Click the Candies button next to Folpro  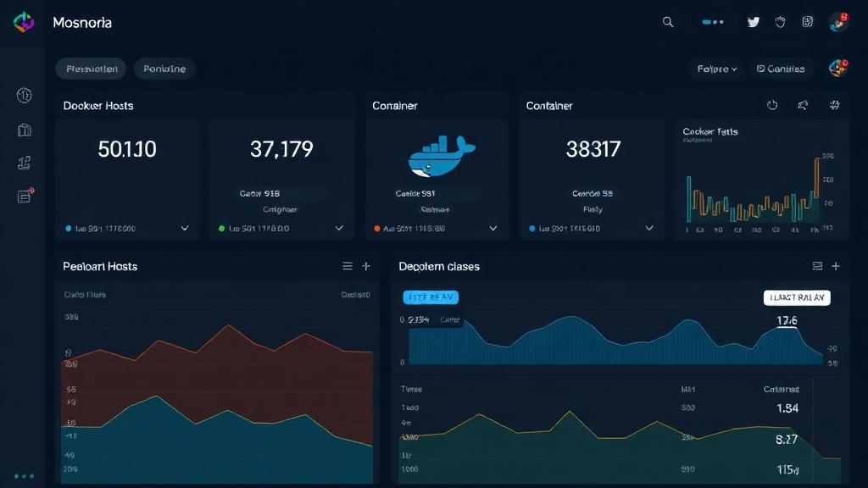[x=781, y=69]
